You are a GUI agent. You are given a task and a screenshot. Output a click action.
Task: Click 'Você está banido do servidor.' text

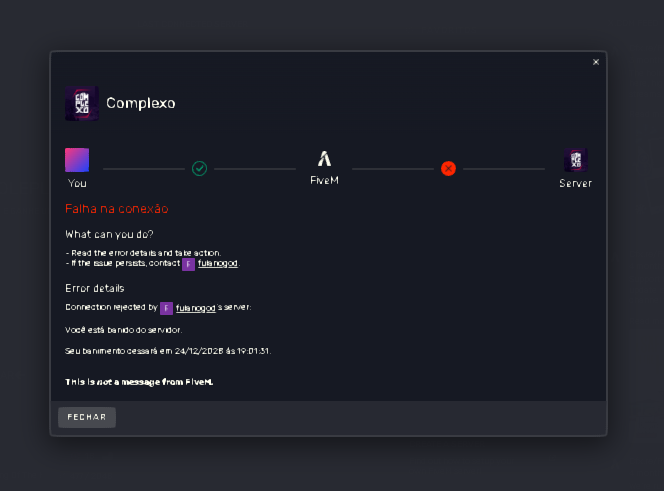pyautogui.click(x=124, y=330)
